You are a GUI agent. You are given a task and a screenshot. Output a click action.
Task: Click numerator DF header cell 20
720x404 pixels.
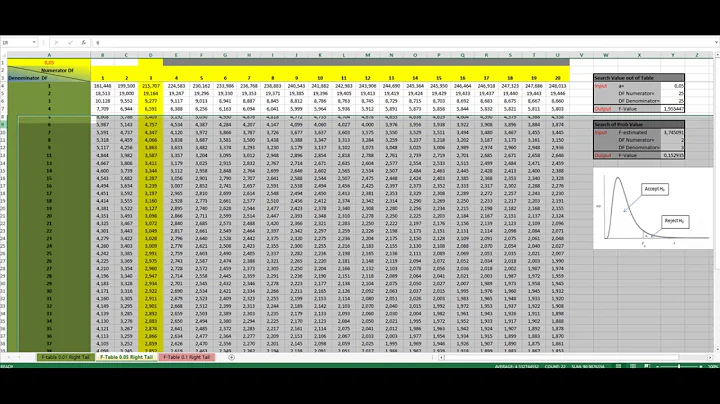click(557, 78)
